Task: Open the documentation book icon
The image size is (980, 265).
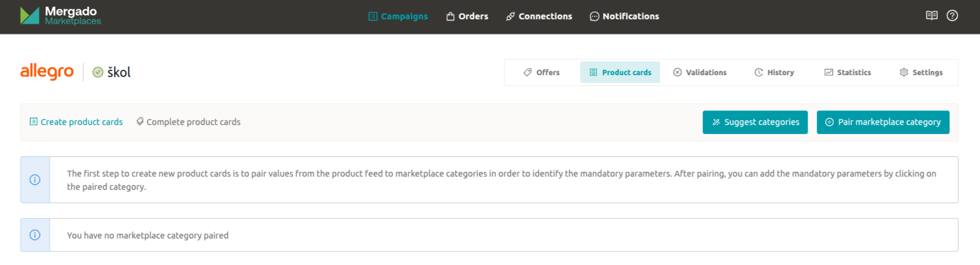Action: coord(931,16)
